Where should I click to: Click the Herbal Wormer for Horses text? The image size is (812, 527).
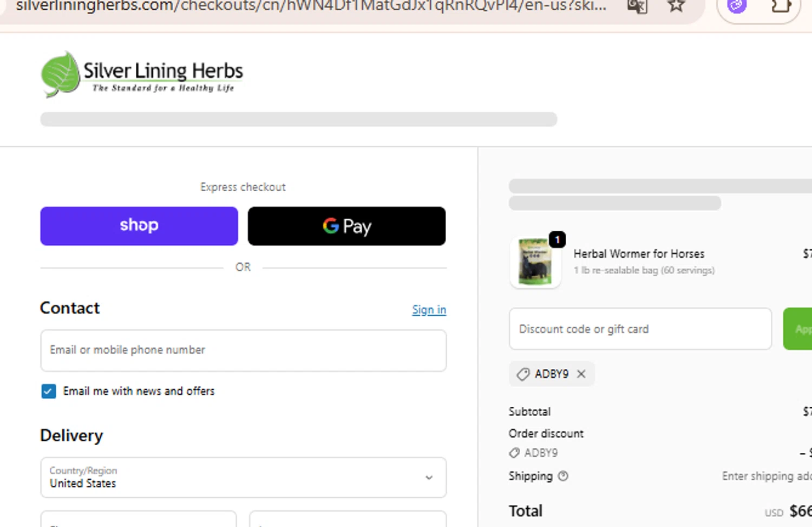(639, 253)
